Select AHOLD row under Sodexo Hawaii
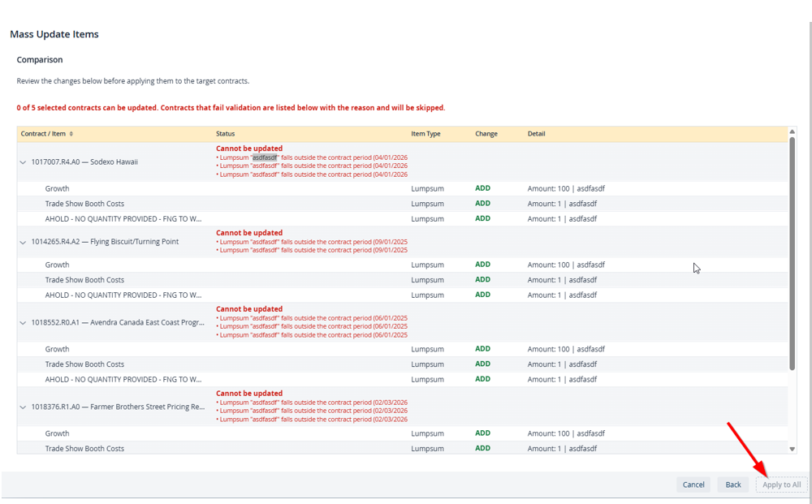This screenshot has width=812, height=504. point(403,219)
